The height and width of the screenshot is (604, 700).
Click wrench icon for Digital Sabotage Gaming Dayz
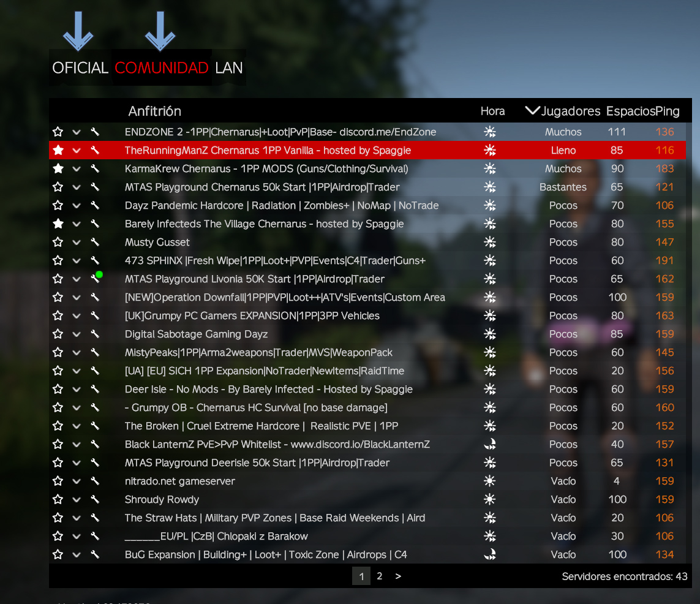[95, 334]
